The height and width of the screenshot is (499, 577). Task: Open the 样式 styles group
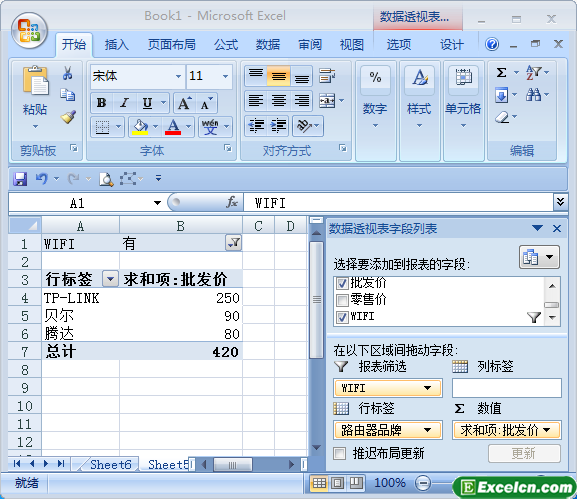point(420,110)
